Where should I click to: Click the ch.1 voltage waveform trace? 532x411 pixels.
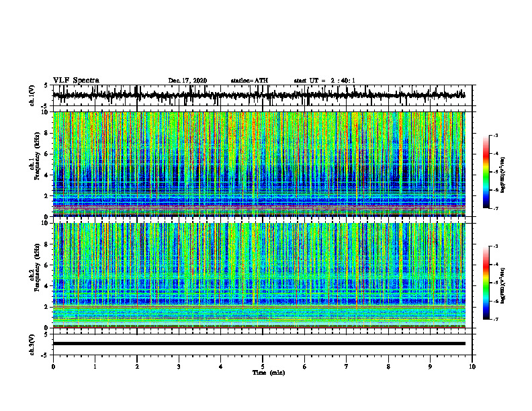click(259, 95)
